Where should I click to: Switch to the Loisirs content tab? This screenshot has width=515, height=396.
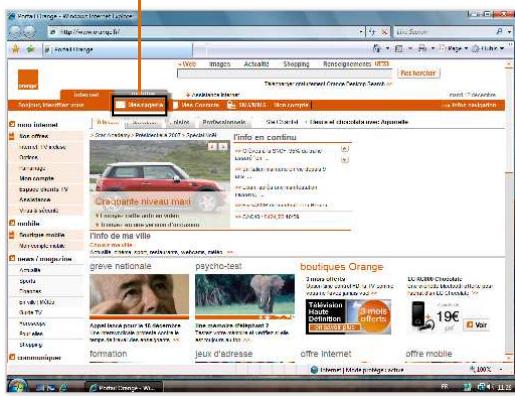179,122
